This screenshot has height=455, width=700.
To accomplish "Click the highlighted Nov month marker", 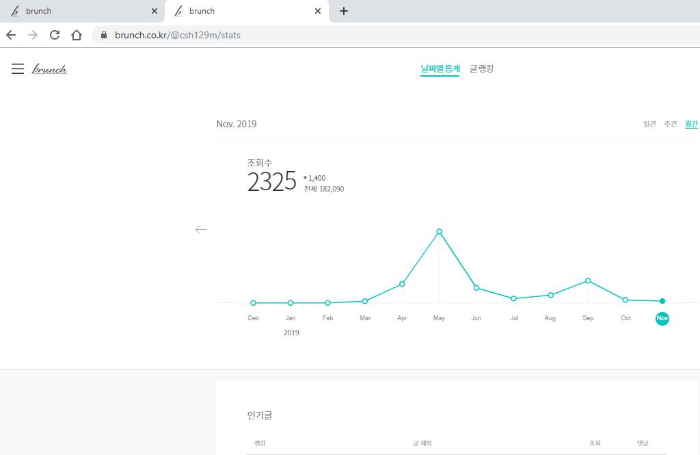I will click(x=662, y=318).
